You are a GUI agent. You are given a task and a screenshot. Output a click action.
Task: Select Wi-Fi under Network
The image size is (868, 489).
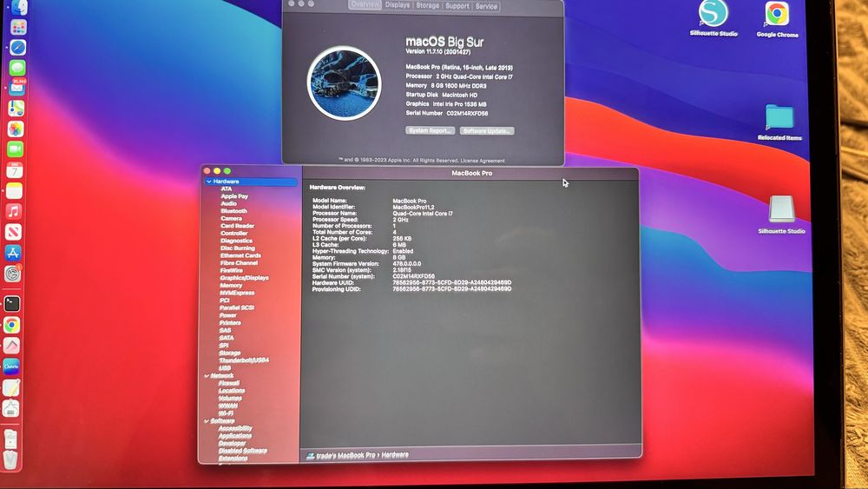click(226, 413)
